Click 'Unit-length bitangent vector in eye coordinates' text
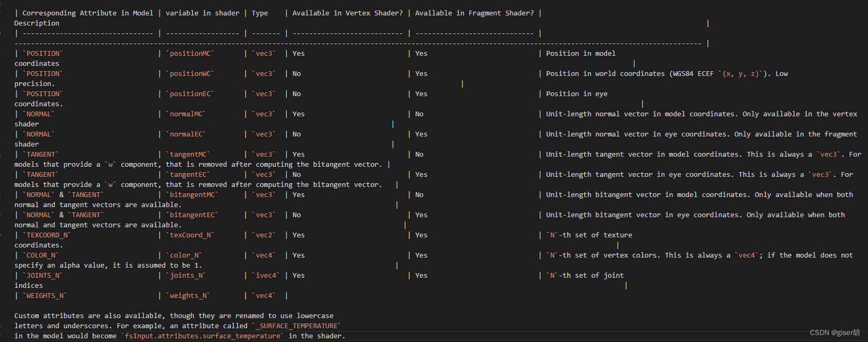The width and height of the screenshot is (868, 342). pos(644,215)
